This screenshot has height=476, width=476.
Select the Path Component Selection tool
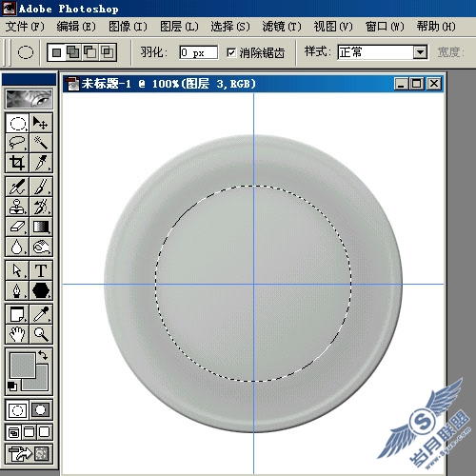coord(17,270)
